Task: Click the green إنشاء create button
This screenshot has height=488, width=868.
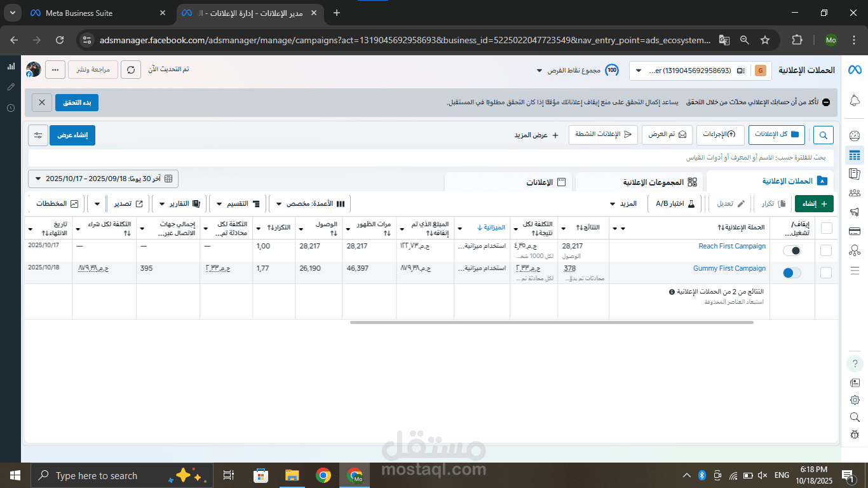Action: 814,203
